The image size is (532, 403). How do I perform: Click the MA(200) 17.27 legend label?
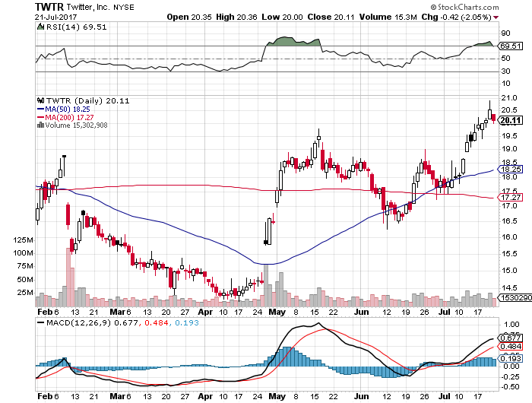[70, 117]
